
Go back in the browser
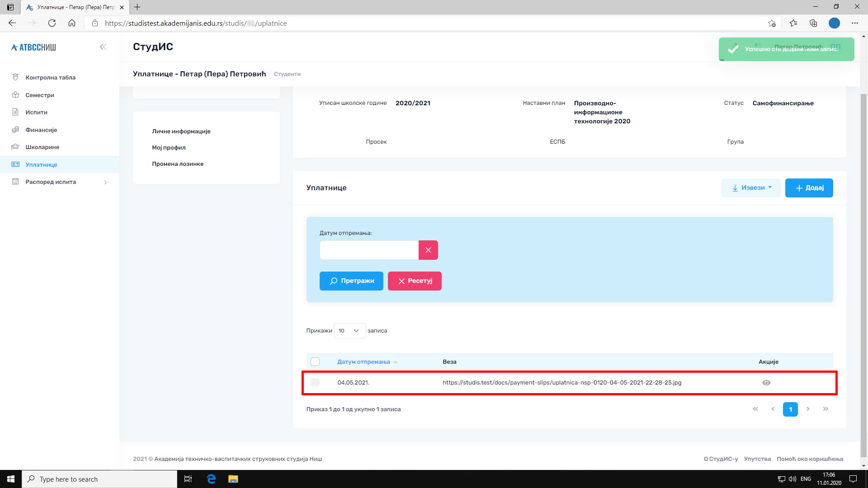point(12,23)
